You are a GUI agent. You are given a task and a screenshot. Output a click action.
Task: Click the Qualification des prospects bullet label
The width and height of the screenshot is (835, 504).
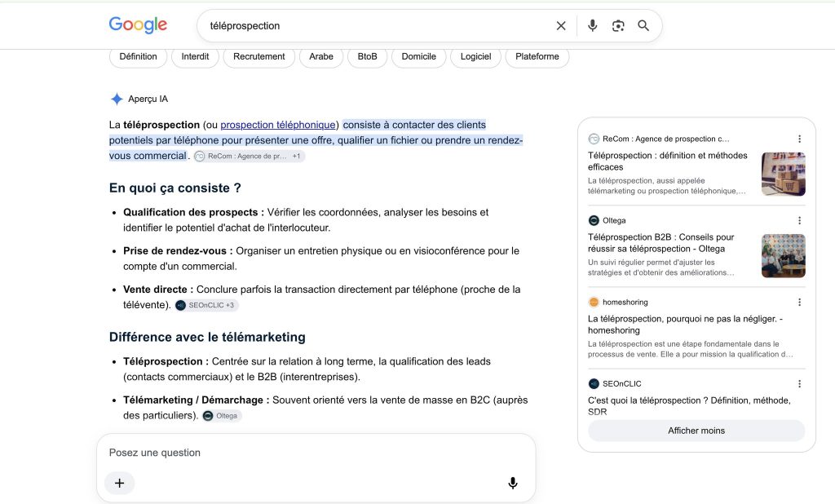[x=193, y=212]
